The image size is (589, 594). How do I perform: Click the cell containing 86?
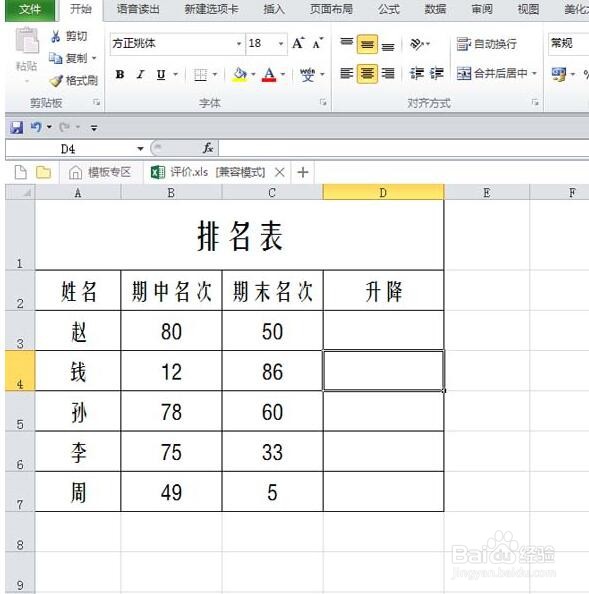[x=272, y=370]
